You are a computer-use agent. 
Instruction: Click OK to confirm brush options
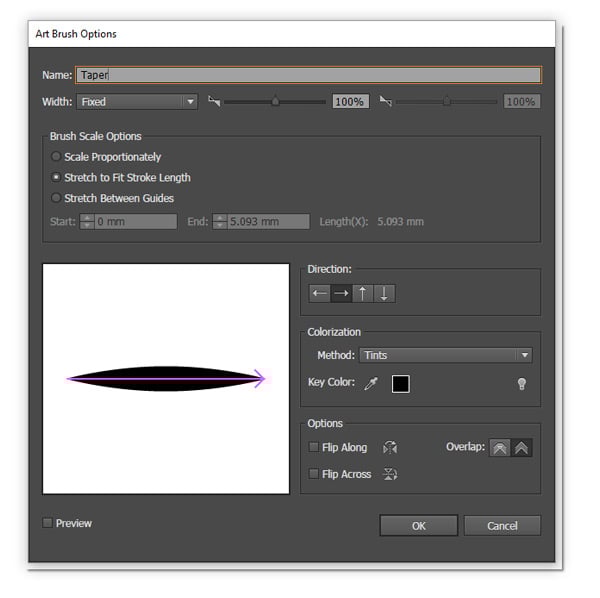pyautogui.click(x=419, y=526)
